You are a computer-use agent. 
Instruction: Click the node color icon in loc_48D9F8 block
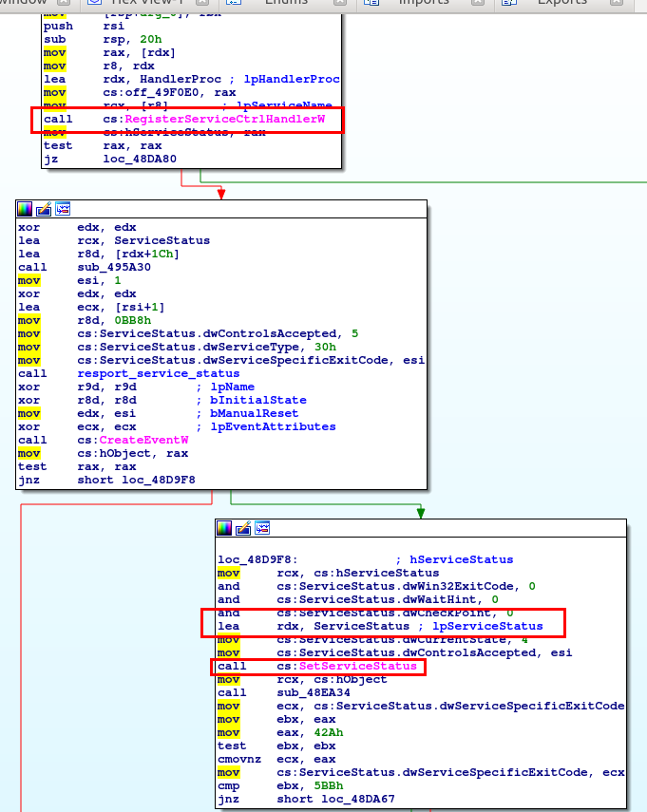[225, 528]
